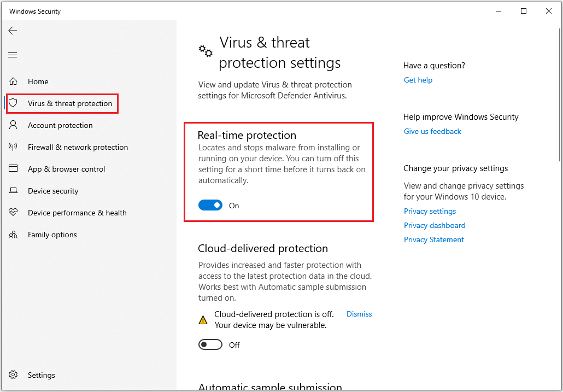This screenshot has width=563, height=392.
Task: Open the Privacy settings link
Action: click(x=430, y=211)
